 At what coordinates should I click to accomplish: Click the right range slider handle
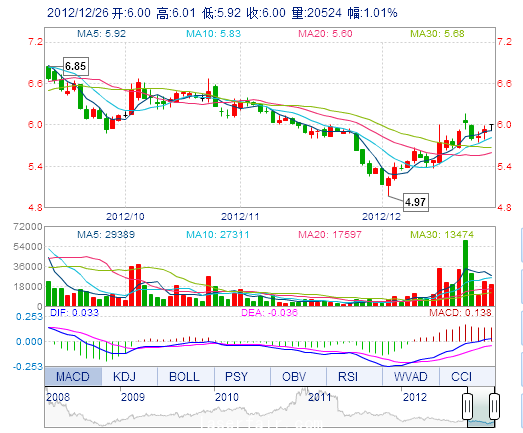494,407
